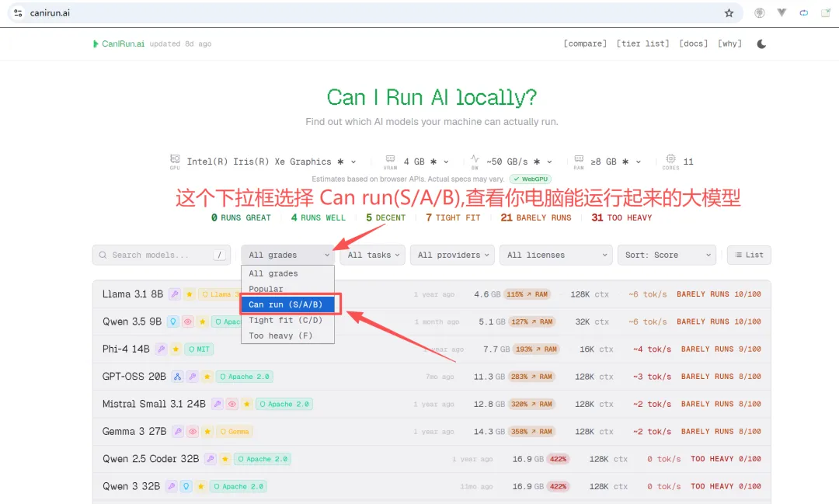Click the vision eye icon on Qwen 3.5 9B
Viewport: 839px width, 504px height.
click(x=187, y=322)
